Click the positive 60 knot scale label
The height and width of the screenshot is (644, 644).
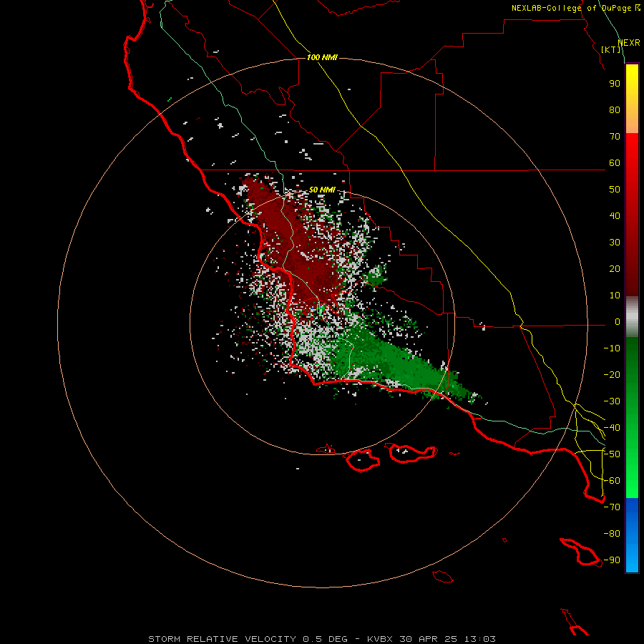[x=615, y=163]
